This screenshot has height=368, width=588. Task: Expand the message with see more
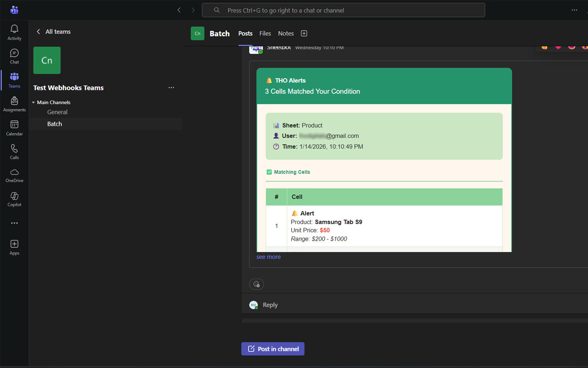tap(268, 257)
